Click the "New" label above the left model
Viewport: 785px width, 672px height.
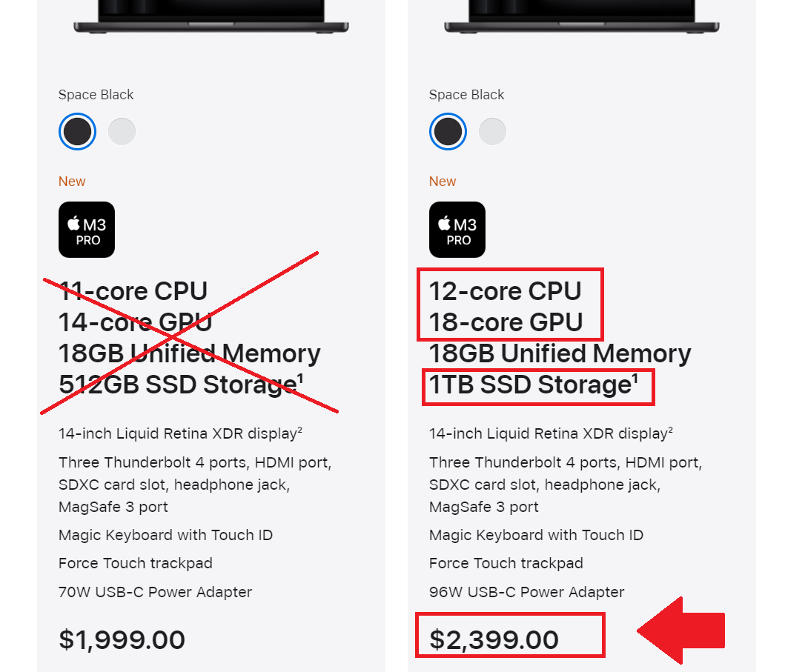click(72, 182)
